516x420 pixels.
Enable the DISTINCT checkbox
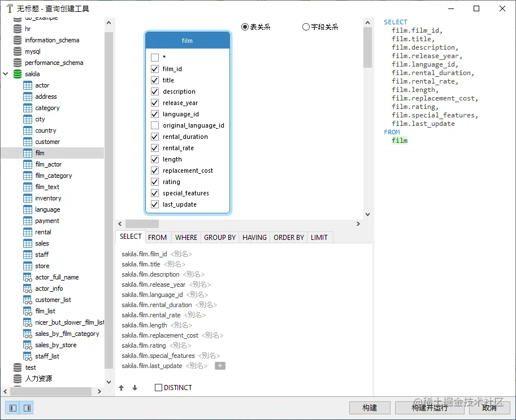tap(158, 387)
